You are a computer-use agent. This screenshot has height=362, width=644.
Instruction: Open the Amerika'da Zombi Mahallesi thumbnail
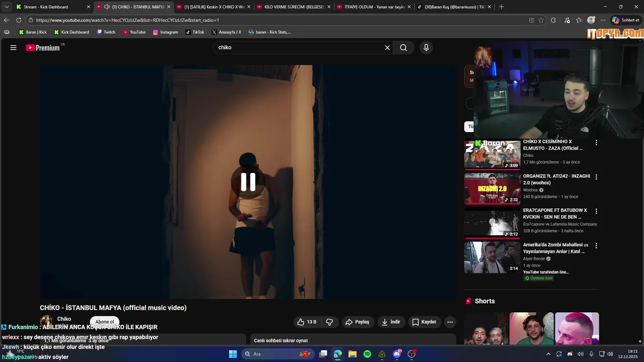pyautogui.click(x=492, y=257)
